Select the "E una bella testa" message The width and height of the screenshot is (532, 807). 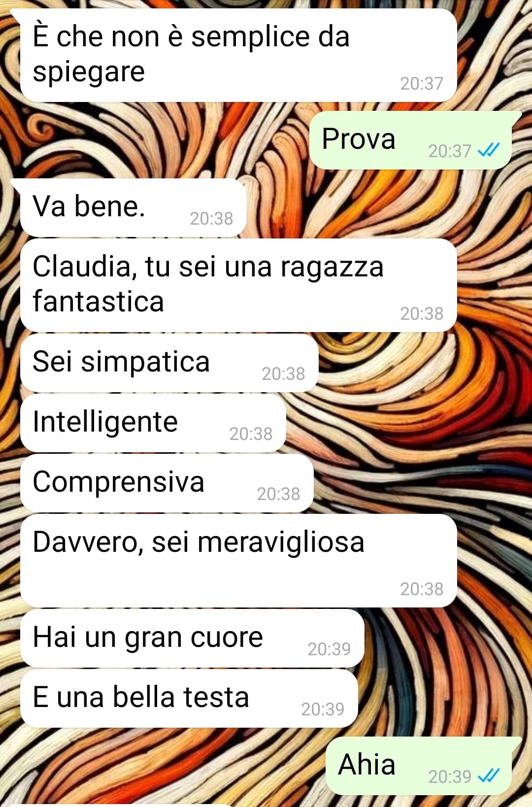[189, 698]
